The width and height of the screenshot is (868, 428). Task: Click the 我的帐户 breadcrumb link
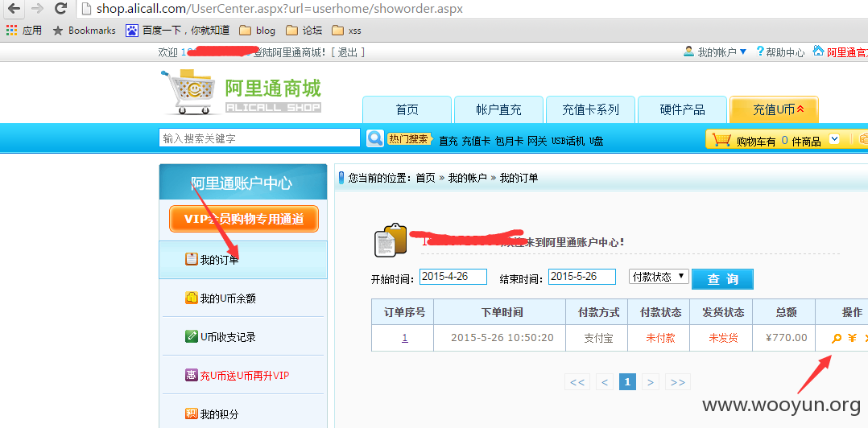click(x=467, y=178)
